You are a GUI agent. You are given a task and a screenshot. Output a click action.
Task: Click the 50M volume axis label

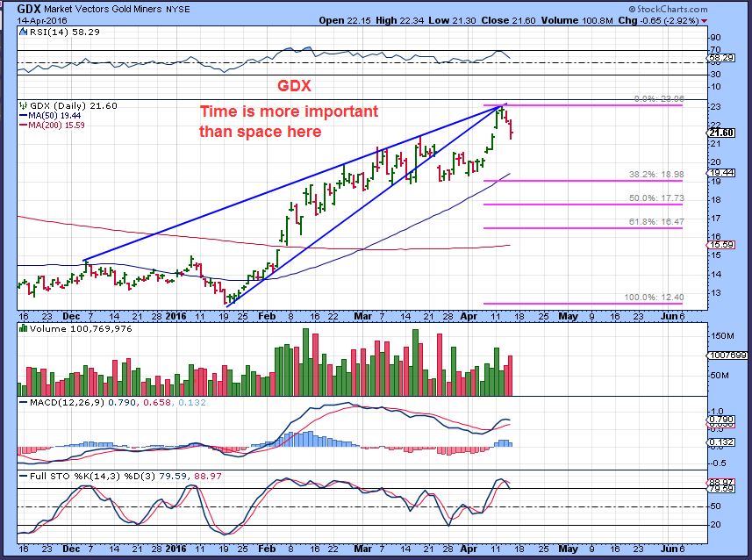720,375
